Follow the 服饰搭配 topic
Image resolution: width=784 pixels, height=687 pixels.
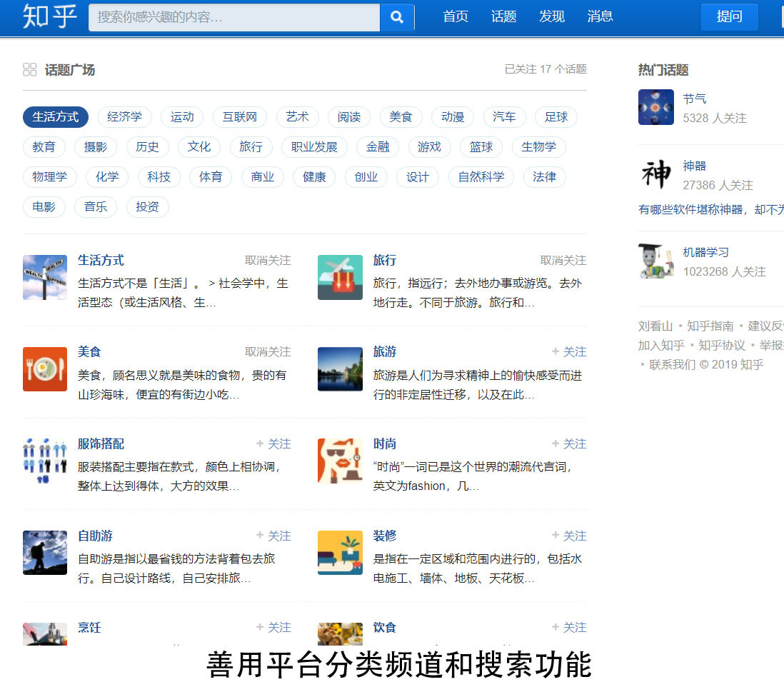273,443
